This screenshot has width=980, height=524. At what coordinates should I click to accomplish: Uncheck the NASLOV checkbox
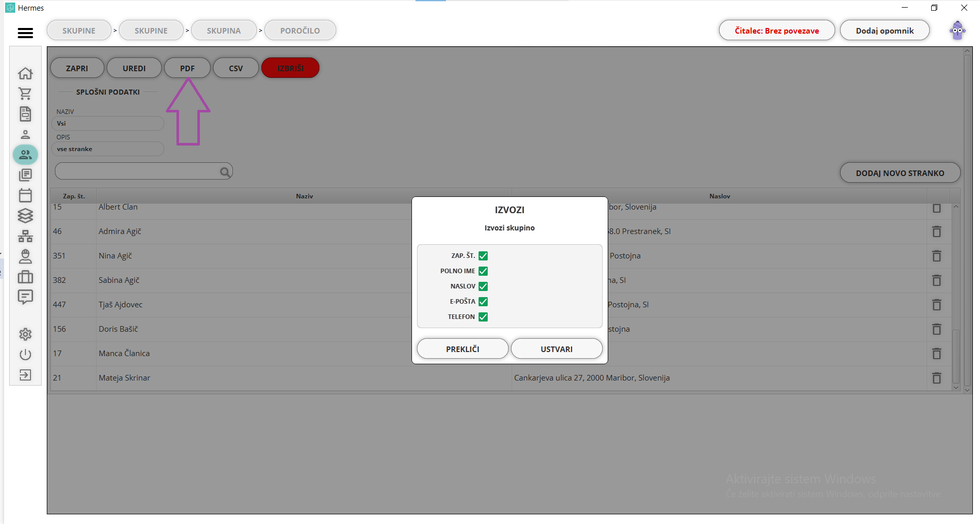pos(483,286)
